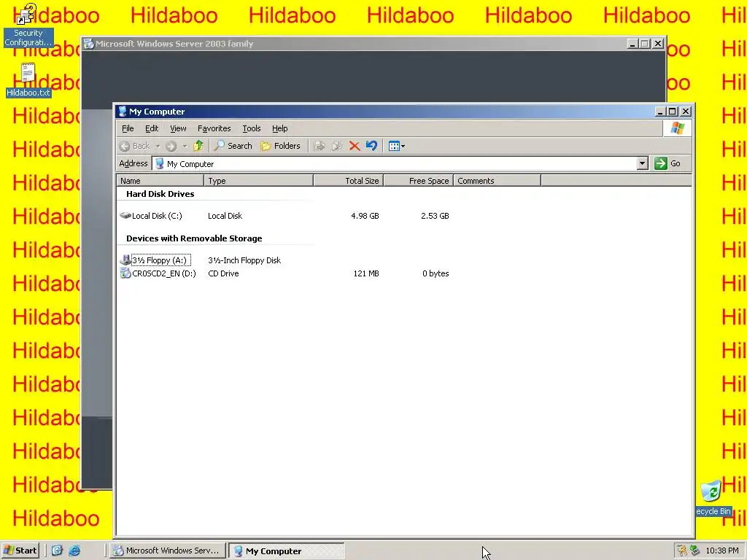Select Local Disk (C:) drive icon

(125, 215)
